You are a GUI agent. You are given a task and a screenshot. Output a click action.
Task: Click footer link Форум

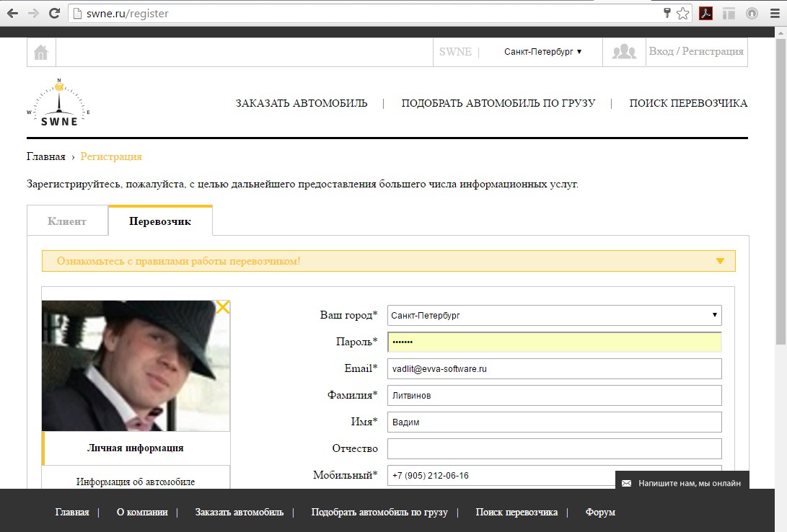[600, 512]
